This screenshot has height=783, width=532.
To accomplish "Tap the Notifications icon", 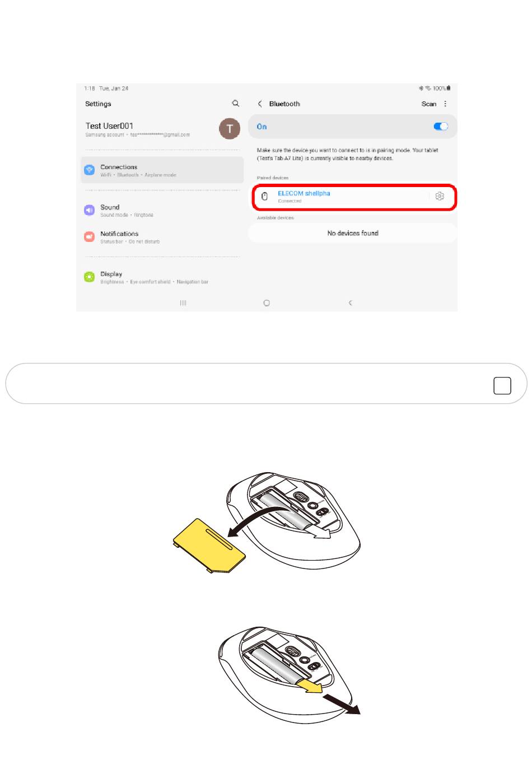I will click(x=89, y=237).
